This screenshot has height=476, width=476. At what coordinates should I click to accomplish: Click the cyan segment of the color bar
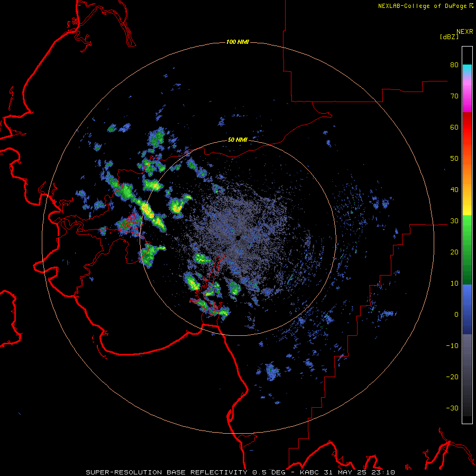(x=467, y=69)
